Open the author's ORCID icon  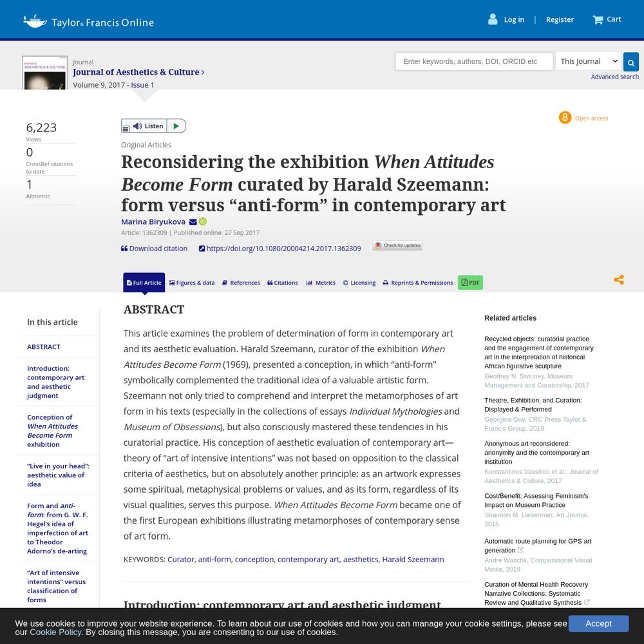203,222
